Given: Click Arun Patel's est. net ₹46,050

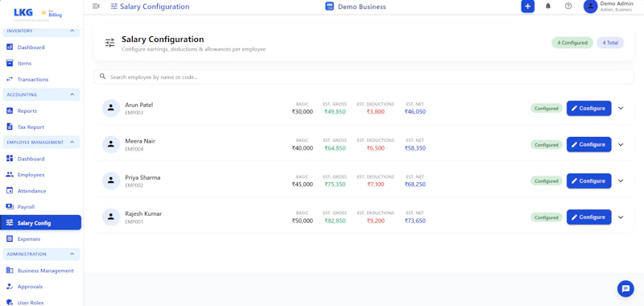Looking at the screenshot, I should pos(415,112).
